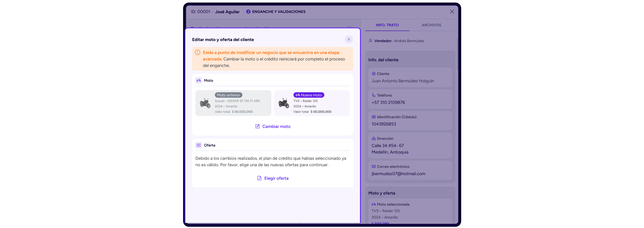Click the Correo electrónico envelope icon

point(373,166)
